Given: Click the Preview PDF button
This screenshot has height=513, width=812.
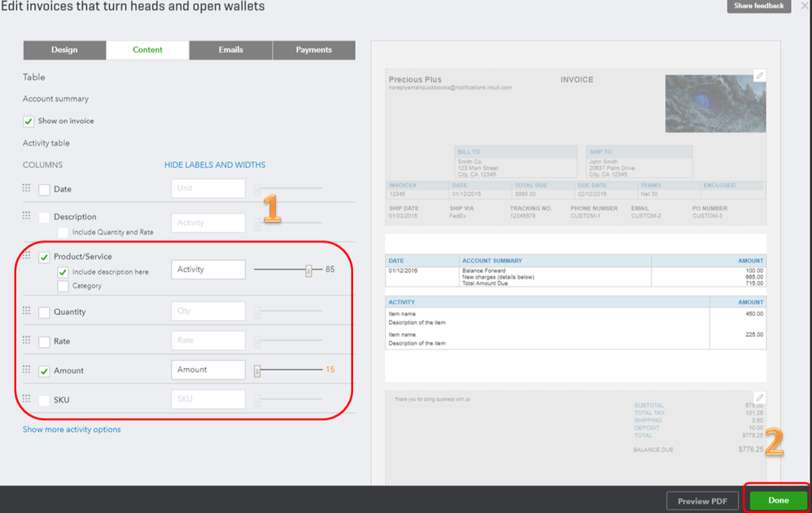Looking at the screenshot, I should (702, 501).
